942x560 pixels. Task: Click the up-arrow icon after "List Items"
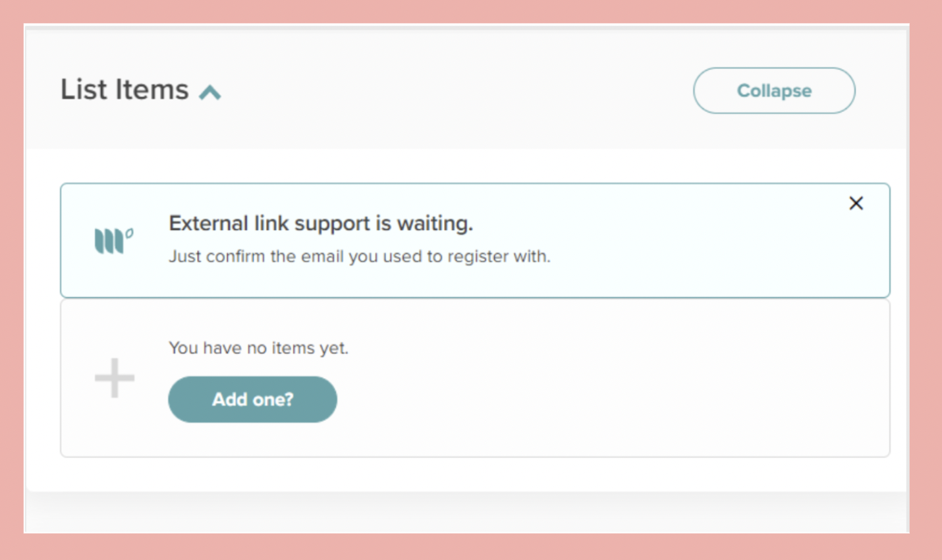[x=210, y=92]
